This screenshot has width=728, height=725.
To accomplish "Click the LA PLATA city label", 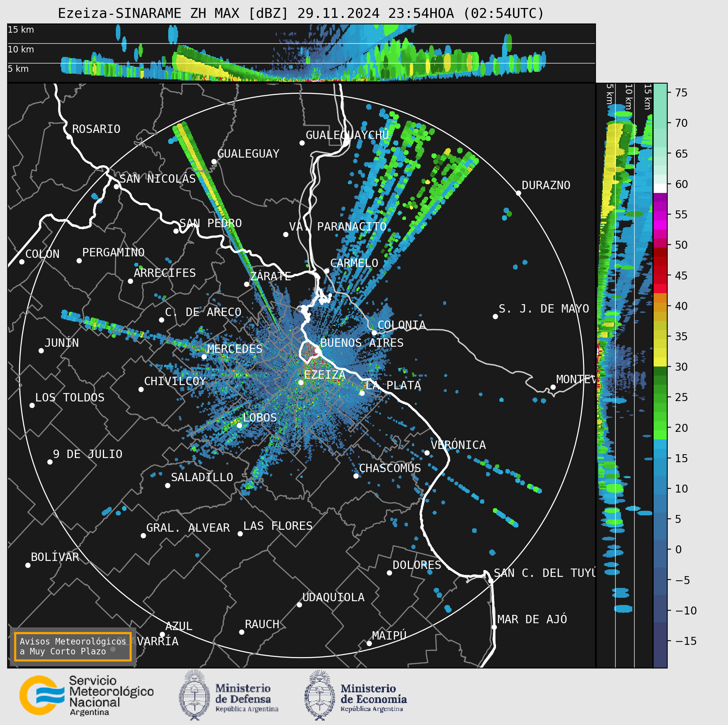I will 393,385.
